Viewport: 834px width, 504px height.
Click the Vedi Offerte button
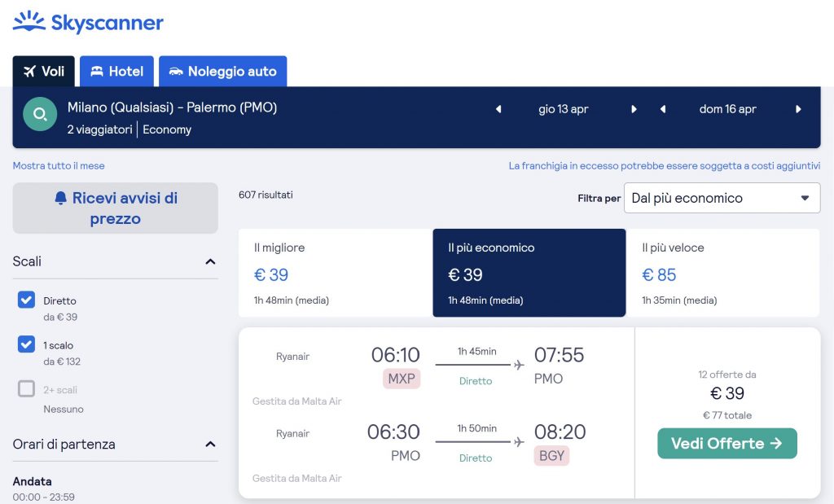726,444
